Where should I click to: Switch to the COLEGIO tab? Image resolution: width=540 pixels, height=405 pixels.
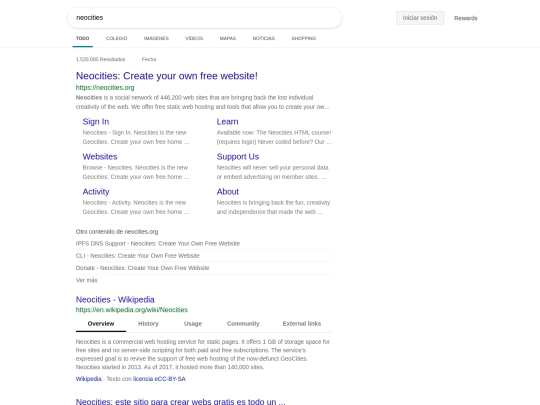[116, 38]
